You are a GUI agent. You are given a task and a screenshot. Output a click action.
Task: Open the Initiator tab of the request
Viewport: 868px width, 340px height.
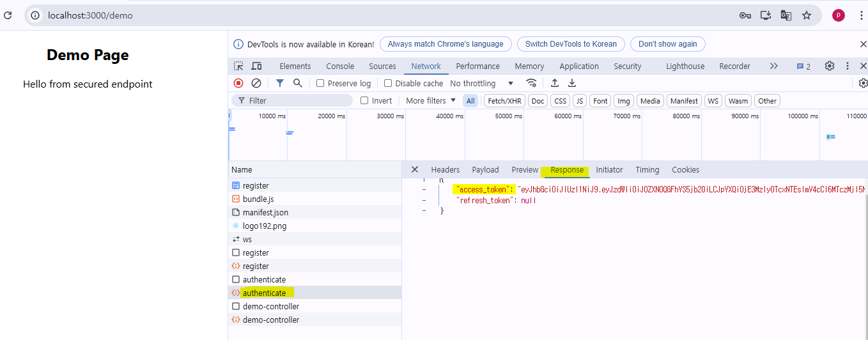point(609,169)
